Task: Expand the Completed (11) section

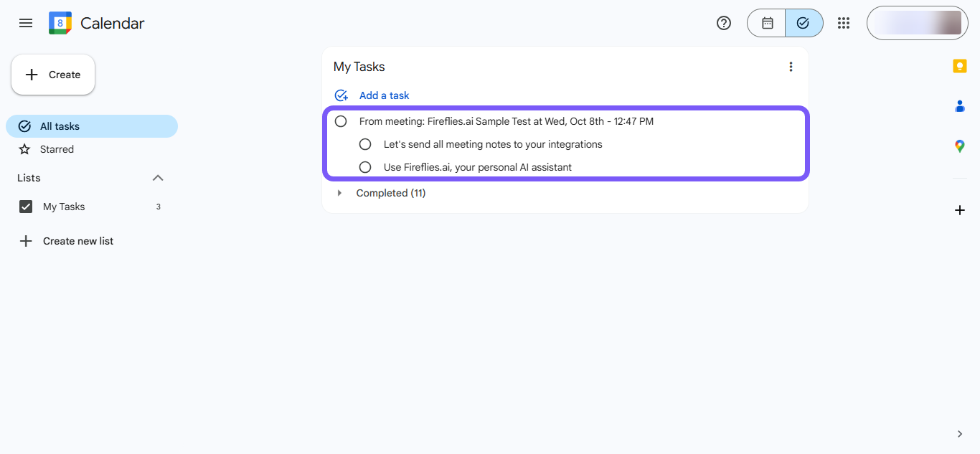Action: [339, 193]
